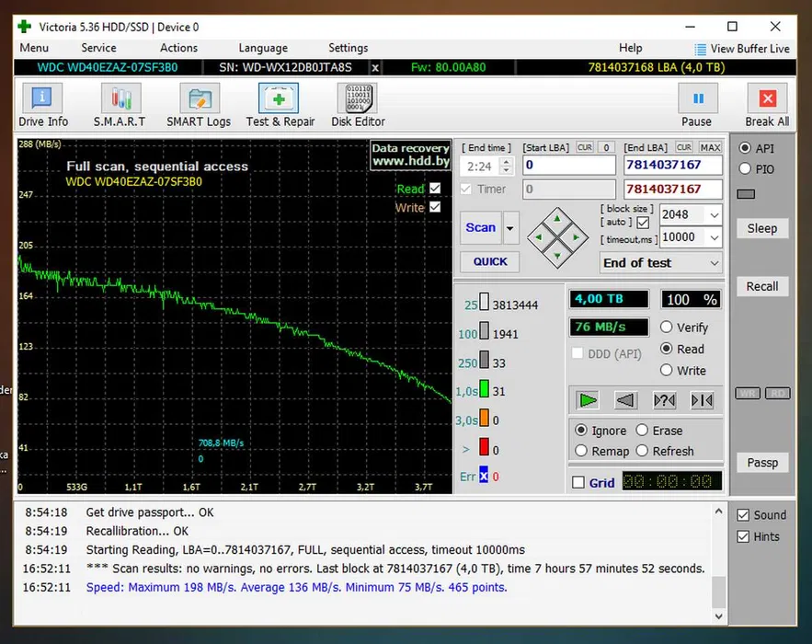Click the QUICK scan button
This screenshot has width=812, height=644.
[490, 261]
